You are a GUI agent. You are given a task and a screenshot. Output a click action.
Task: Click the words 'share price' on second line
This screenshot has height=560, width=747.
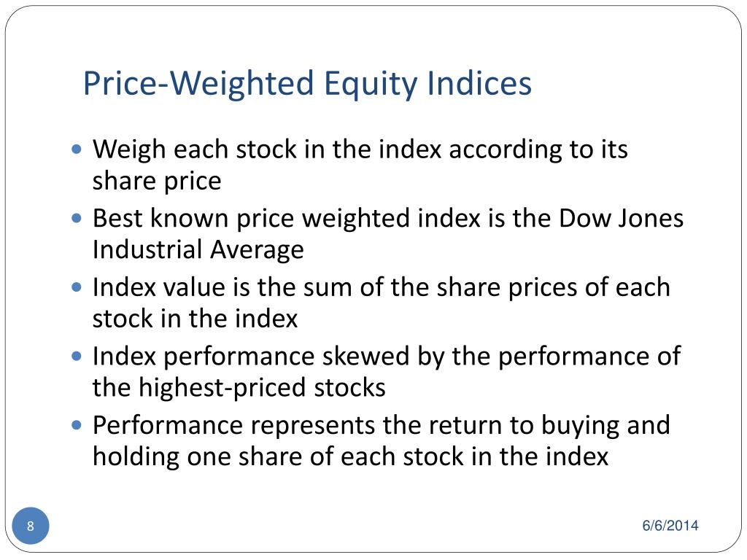coord(157,182)
